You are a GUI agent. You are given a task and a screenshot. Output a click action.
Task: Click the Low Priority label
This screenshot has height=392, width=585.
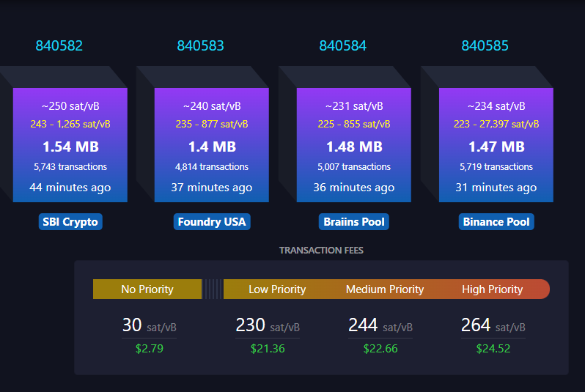point(277,289)
